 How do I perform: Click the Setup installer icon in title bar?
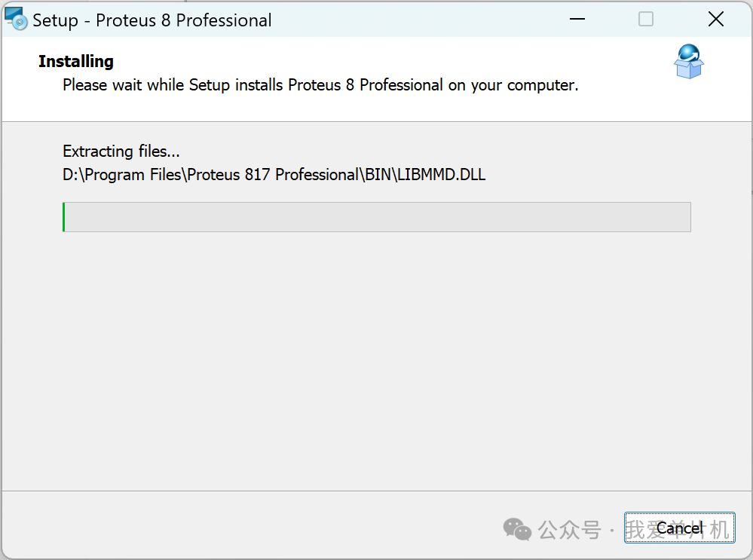pos(16,19)
